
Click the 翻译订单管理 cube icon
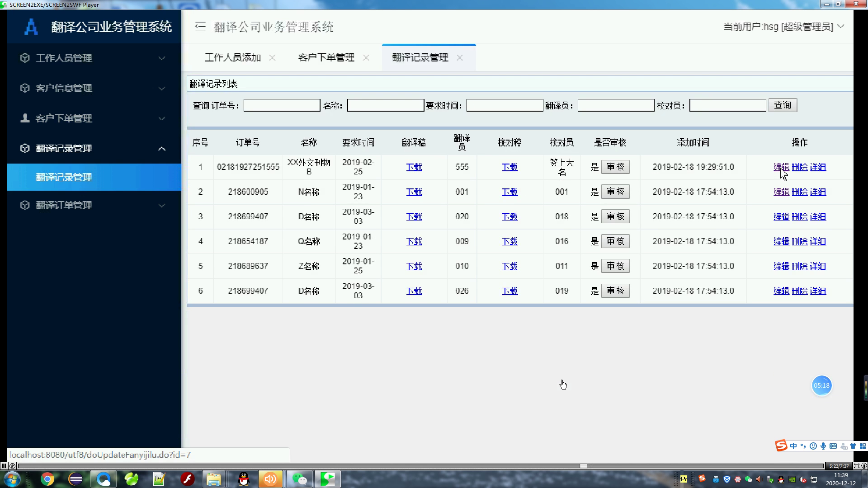[x=25, y=205]
